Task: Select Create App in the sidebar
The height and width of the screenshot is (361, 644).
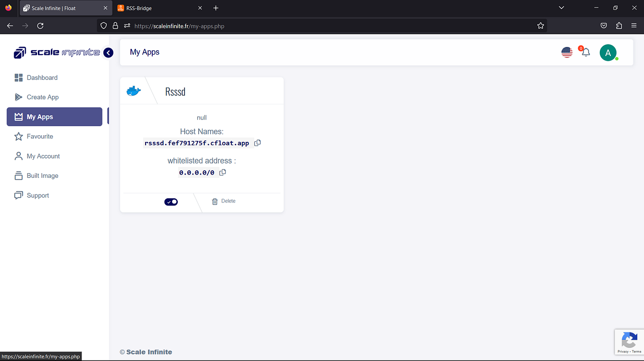Action: (43, 97)
